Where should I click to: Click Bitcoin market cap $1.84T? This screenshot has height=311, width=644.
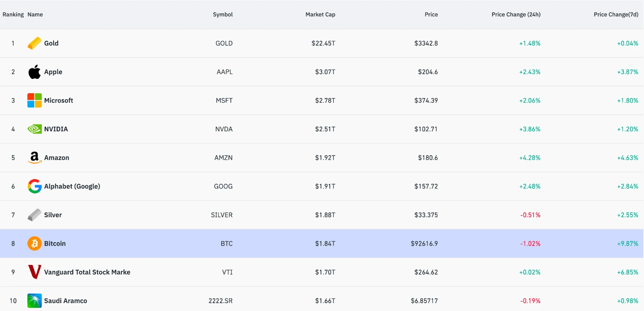point(325,243)
